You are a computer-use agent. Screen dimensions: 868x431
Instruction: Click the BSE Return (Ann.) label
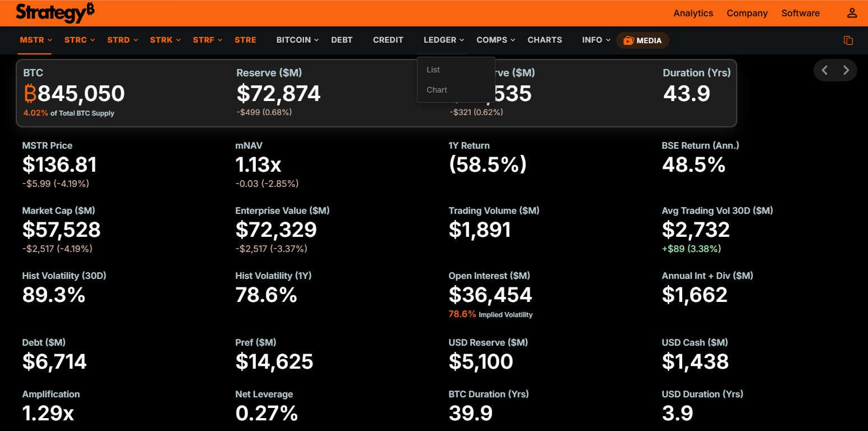click(x=701, y=145)
